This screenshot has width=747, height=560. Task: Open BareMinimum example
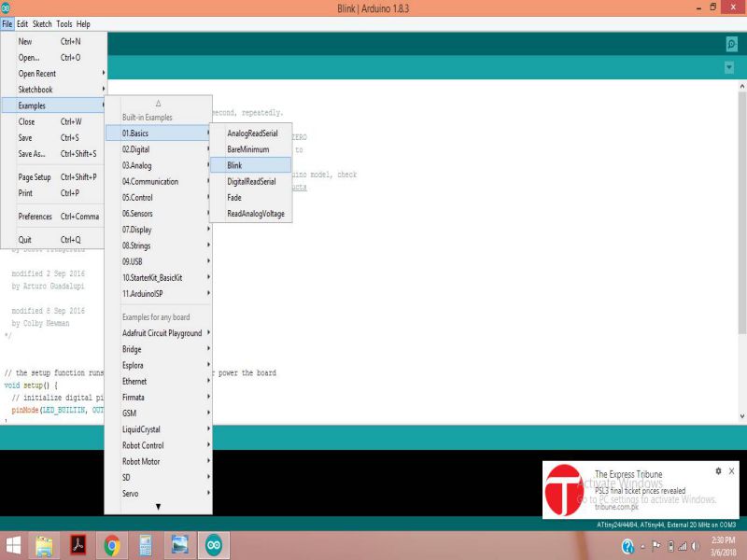coord(251,149)
